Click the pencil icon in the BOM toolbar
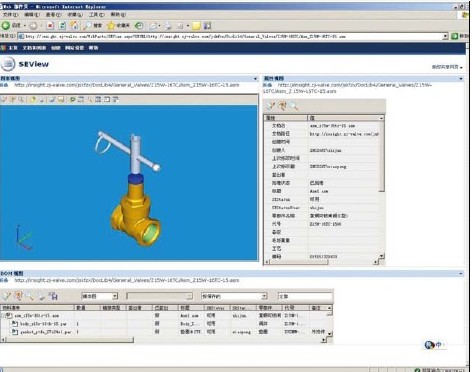472x372 pixels. [7, 296]
